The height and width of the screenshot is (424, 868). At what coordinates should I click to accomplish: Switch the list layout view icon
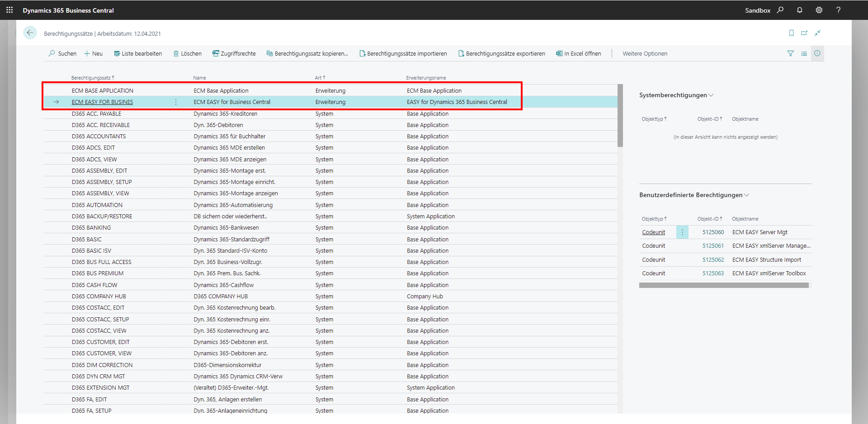(x=804, y=53)
